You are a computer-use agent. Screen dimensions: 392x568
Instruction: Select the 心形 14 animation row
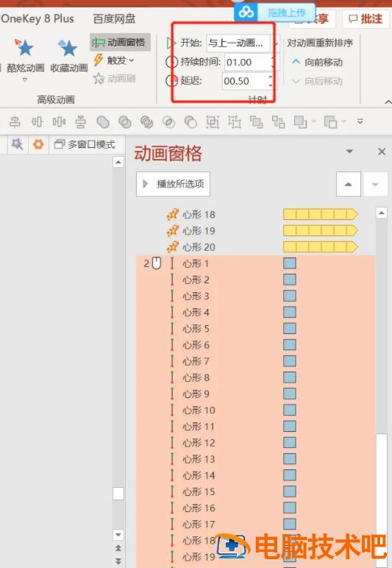255,475
